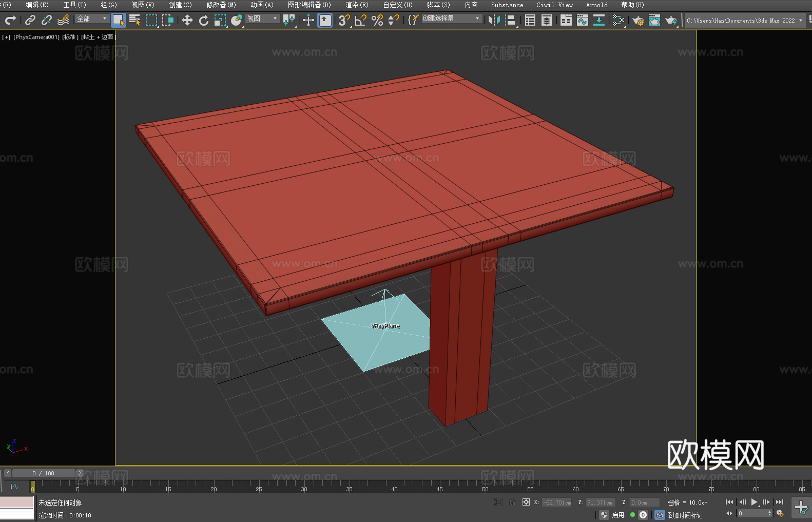
Task: Open the reference coordinate 视图 dropdown
Action: [262, 18]
